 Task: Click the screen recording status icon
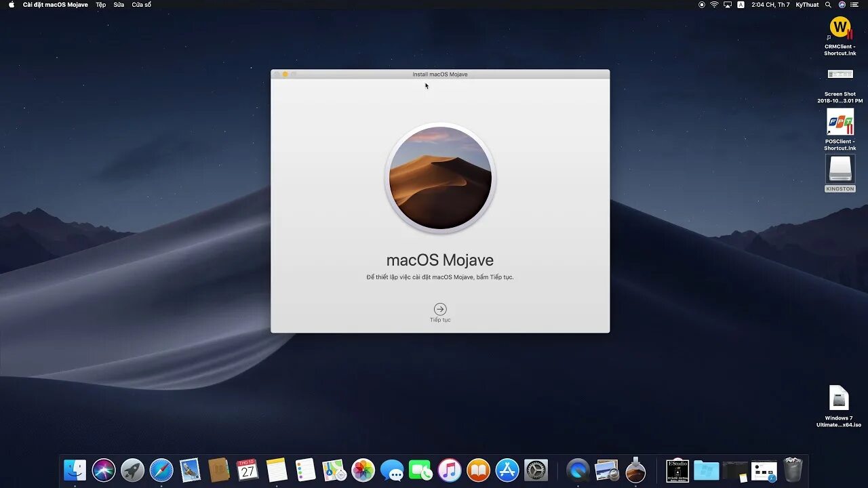click(702, 5)
